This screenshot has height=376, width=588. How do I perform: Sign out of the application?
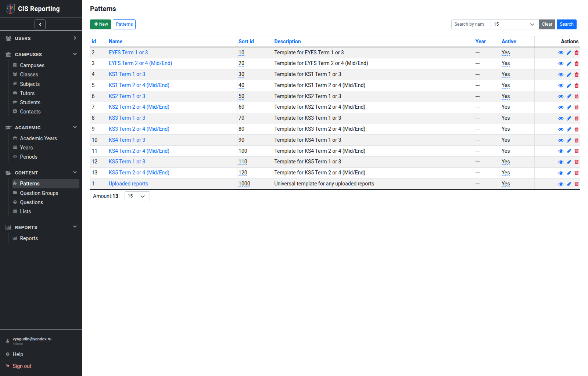click(22, 366)
